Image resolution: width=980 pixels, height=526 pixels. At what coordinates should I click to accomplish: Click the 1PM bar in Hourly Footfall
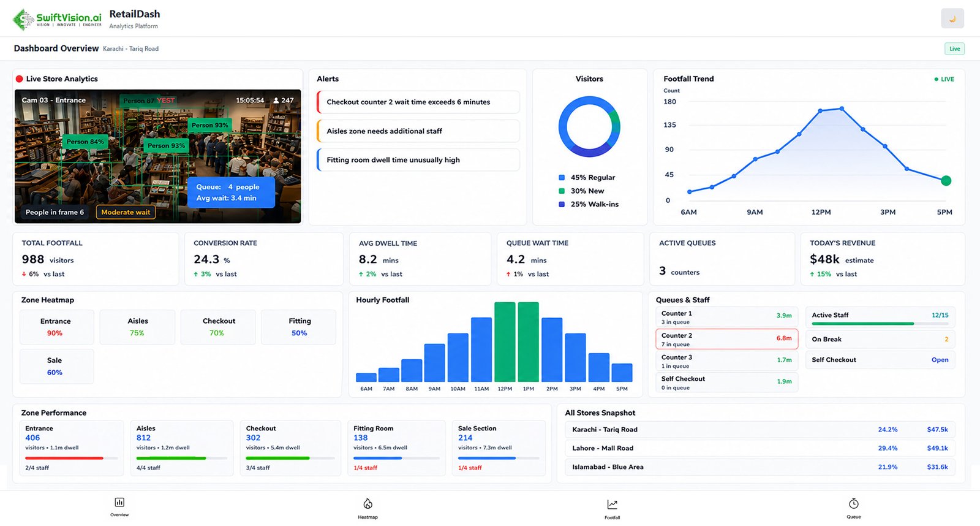coord(529,342)
